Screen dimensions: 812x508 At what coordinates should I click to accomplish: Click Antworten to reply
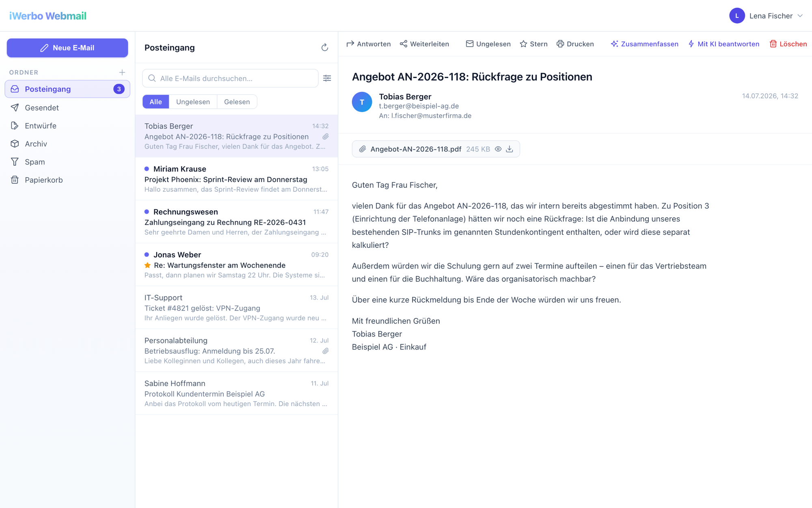point(369,44)
